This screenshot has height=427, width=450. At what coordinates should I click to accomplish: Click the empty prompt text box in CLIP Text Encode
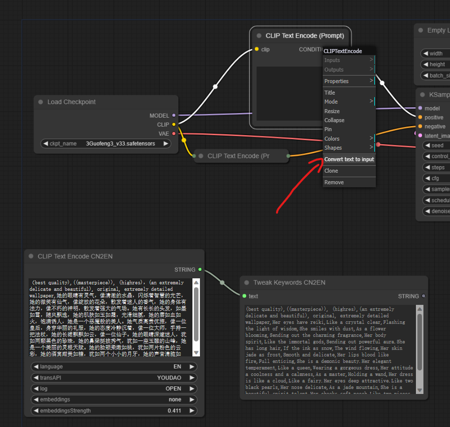289,95
